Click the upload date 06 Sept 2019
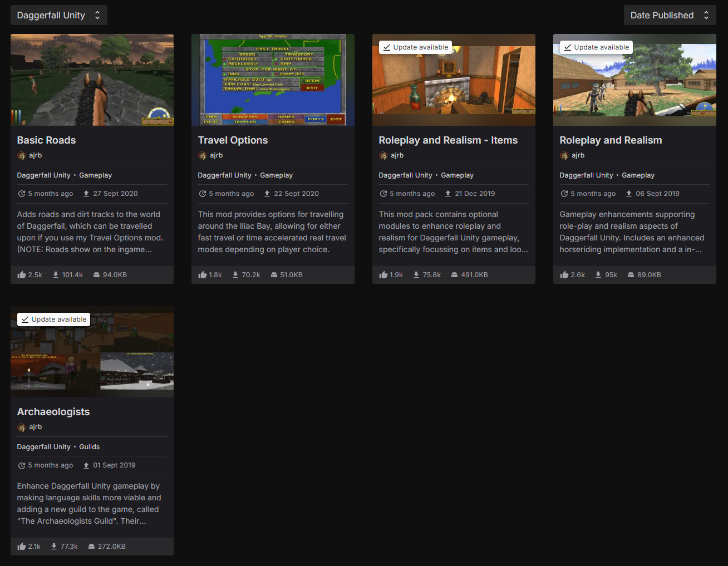Image resolution: width=728 pixels, height=566 pixels. tap(657, 194)
